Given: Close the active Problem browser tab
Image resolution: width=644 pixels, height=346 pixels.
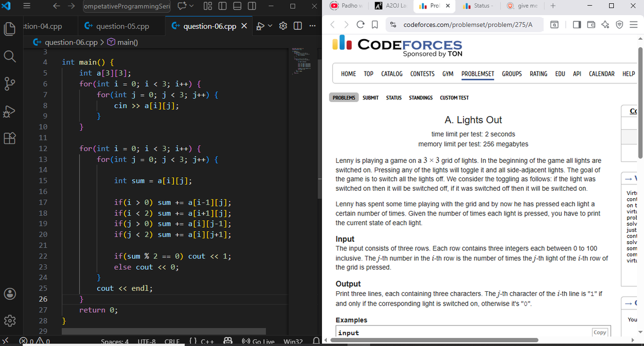Looking at the screenshot, I should coord(448,6).
